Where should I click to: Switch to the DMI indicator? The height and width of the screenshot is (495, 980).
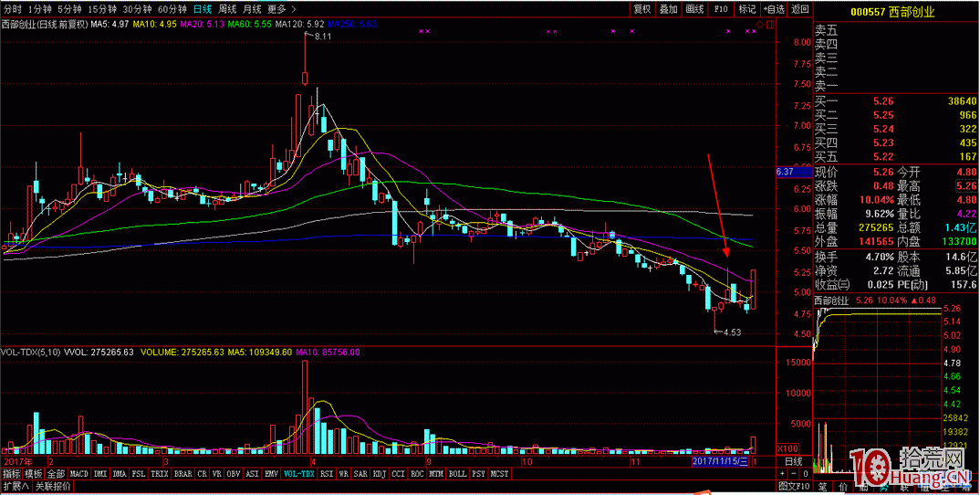coord(100,474)
